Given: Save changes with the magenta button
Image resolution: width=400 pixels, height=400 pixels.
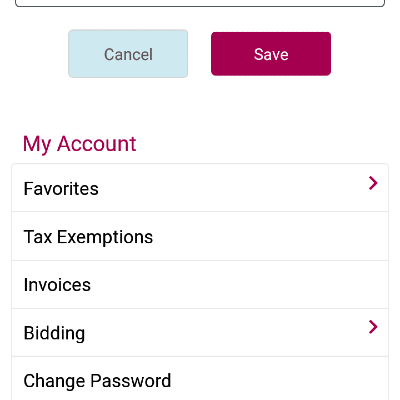Looking at the screenshot, I should click(x=271, y=54).
